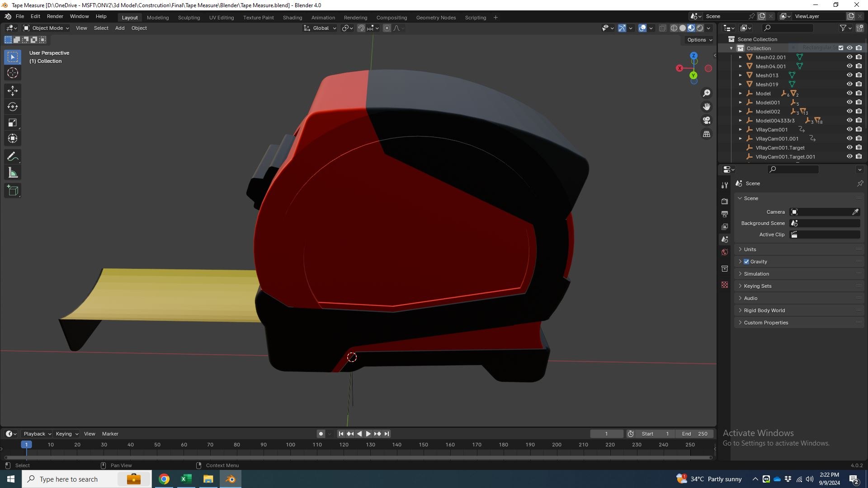The width and height of the screenshot is (868, 488).
Task: Click the red X axis gizmo handle
Action: click(x=679, y=68)
